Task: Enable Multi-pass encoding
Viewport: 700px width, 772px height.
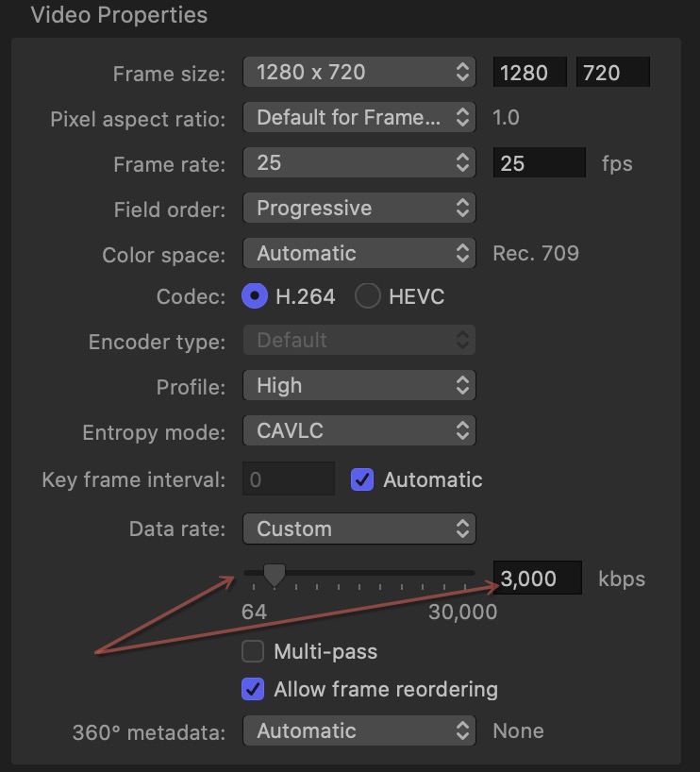Action: [252, 651]
